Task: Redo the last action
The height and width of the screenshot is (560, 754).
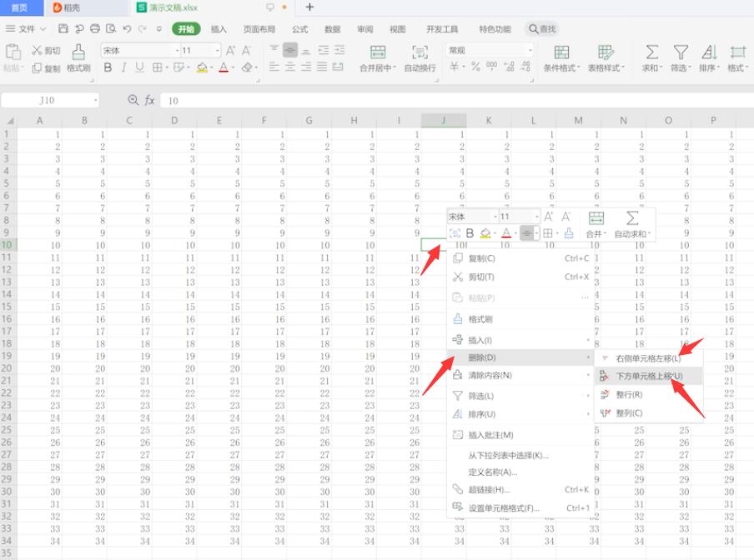Action: 143,29
